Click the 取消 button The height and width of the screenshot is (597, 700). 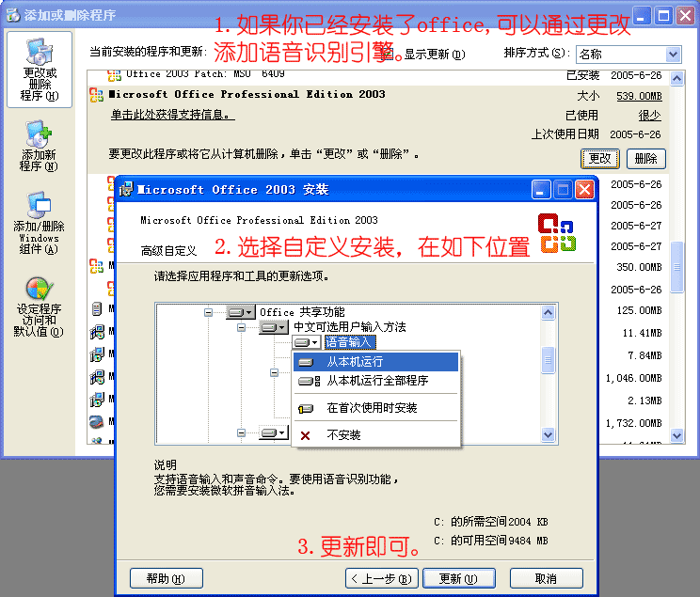tap(546, 579)
